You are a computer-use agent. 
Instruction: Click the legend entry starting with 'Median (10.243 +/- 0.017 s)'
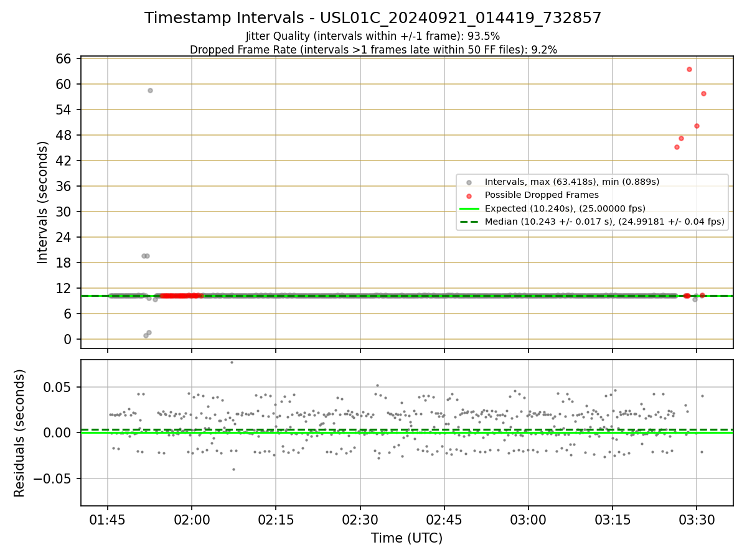(x=604, y=221)
